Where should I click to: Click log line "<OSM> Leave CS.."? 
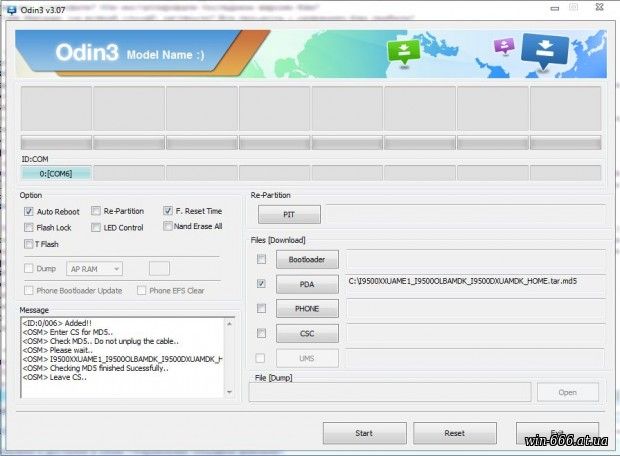pos(55,377)
